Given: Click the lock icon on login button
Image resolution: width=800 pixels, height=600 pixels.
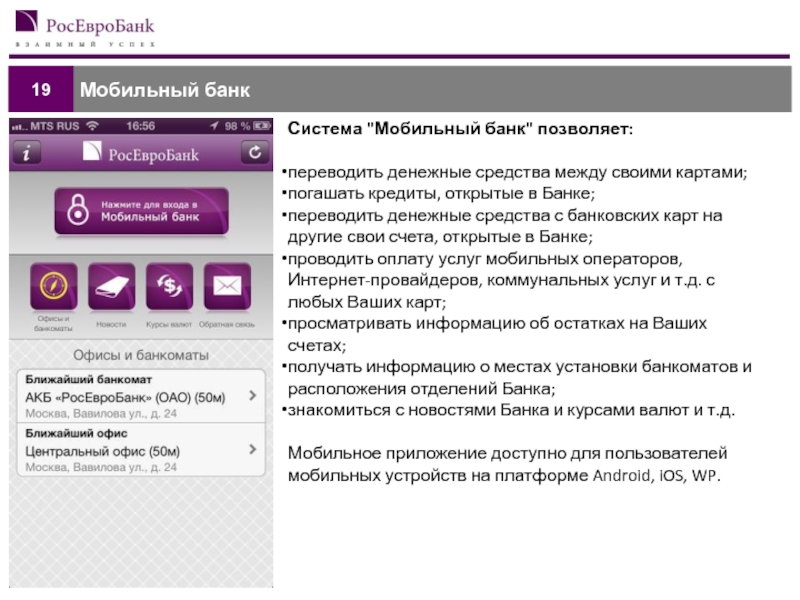Looking at the screenshot, I should click(x=78, y=209).
